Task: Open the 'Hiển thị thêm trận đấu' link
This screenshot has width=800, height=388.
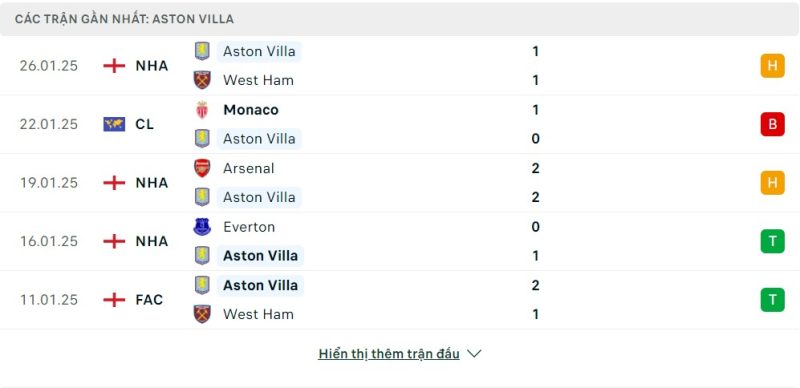Action: tap(389, 354)
